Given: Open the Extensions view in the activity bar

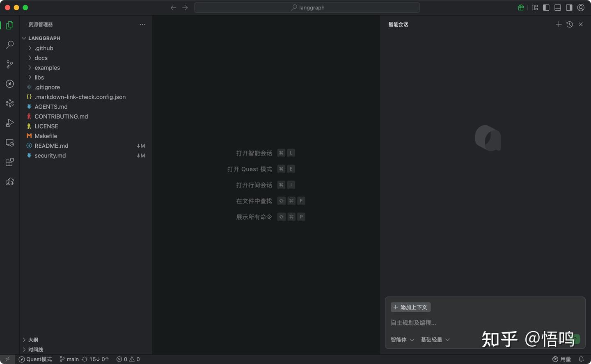Looking at the screenshot, I should (9, 162).
